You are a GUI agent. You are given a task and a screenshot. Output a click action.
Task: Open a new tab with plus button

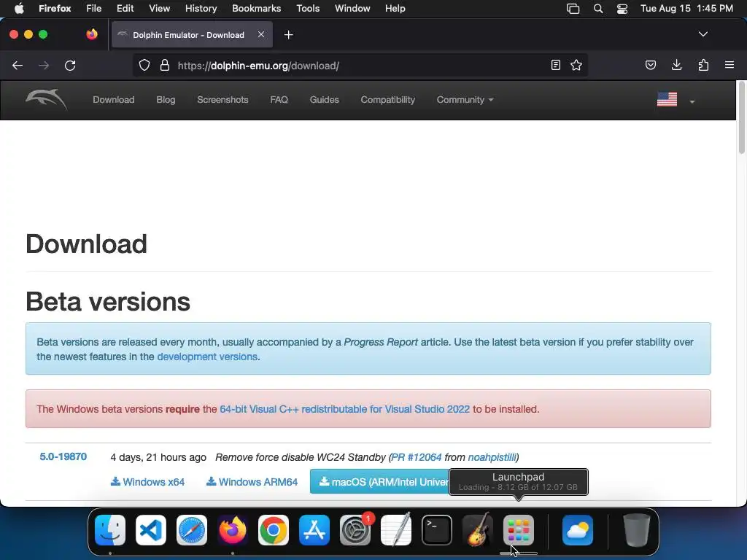(x=288, y=35)
